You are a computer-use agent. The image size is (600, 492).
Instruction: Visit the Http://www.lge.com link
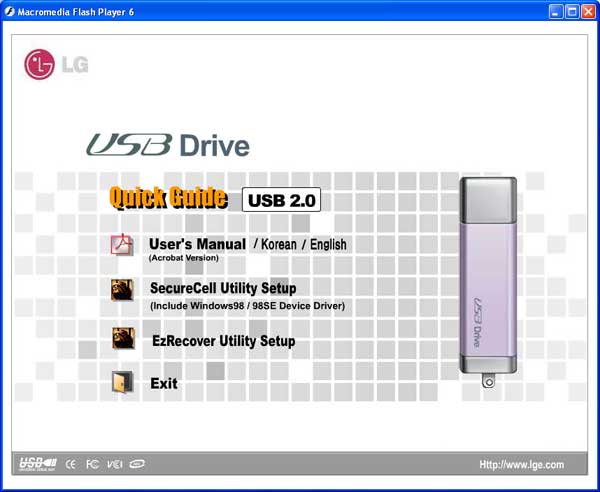click(x=522, y=465)
